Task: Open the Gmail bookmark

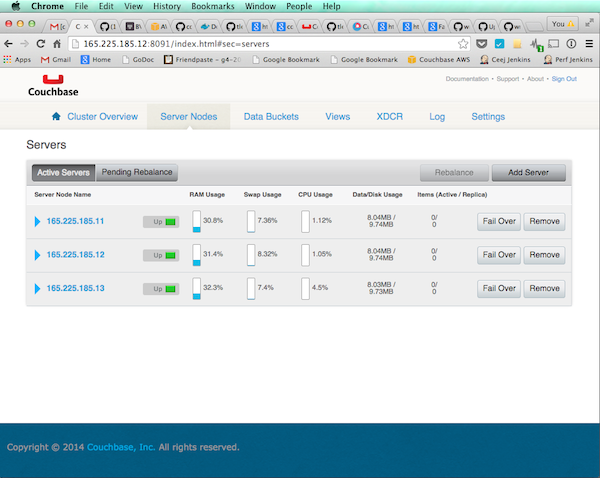Action: click(56, 60)
